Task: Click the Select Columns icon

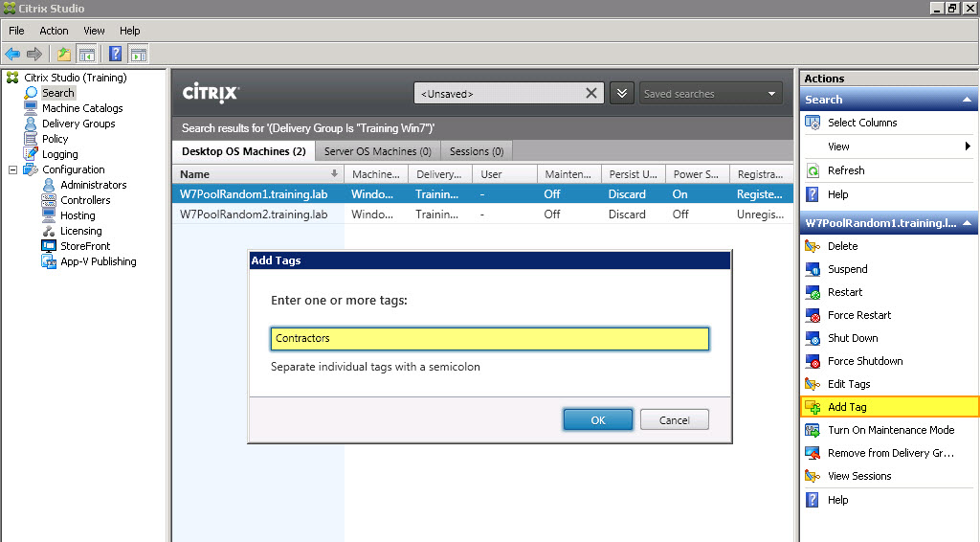Action: [813, 123]
